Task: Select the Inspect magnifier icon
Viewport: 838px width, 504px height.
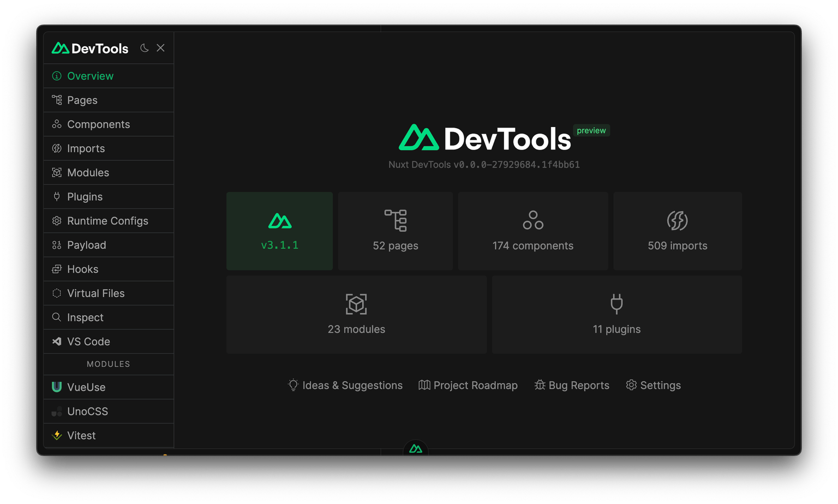Action: coord(57,317)
